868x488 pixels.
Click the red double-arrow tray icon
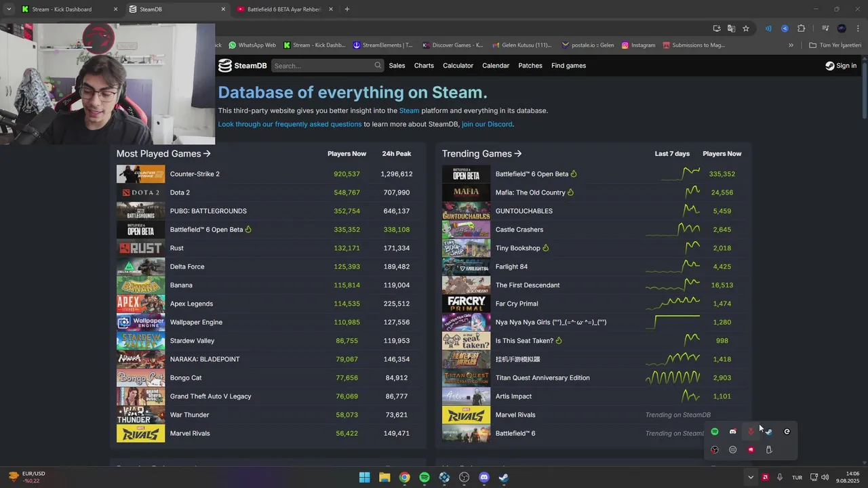point(751,432)
